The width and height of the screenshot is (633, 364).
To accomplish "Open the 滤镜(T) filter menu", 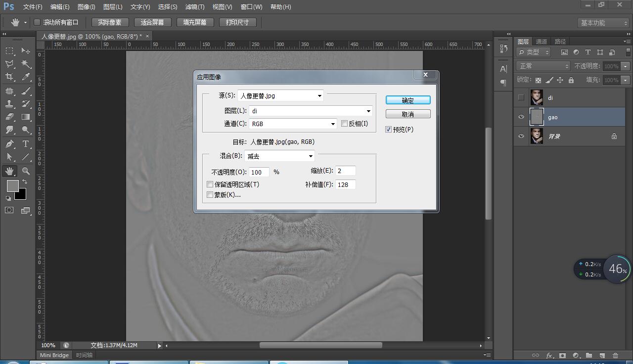I will 194,7.
